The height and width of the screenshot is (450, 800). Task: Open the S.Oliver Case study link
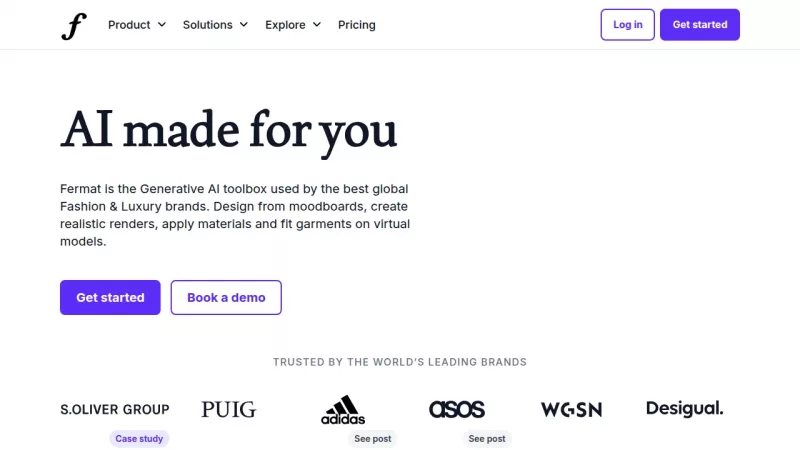click(x=140, y=438)
